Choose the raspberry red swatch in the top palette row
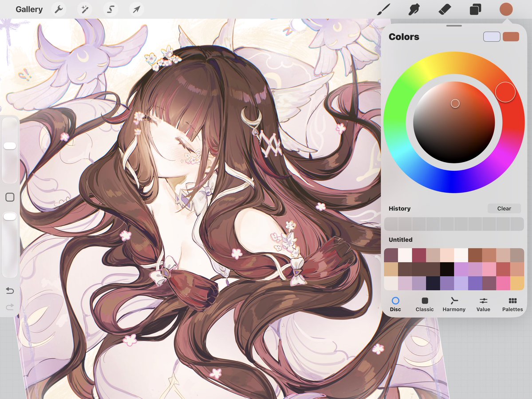The width and height of the screenshot is (532, 399). pyautogui.click(x=419, y=255)
